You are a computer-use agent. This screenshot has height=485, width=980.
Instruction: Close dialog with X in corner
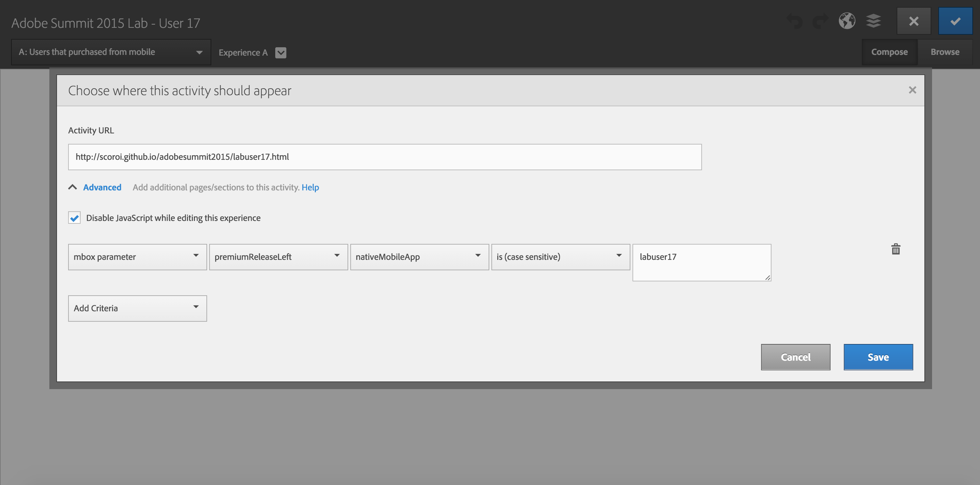912,90
